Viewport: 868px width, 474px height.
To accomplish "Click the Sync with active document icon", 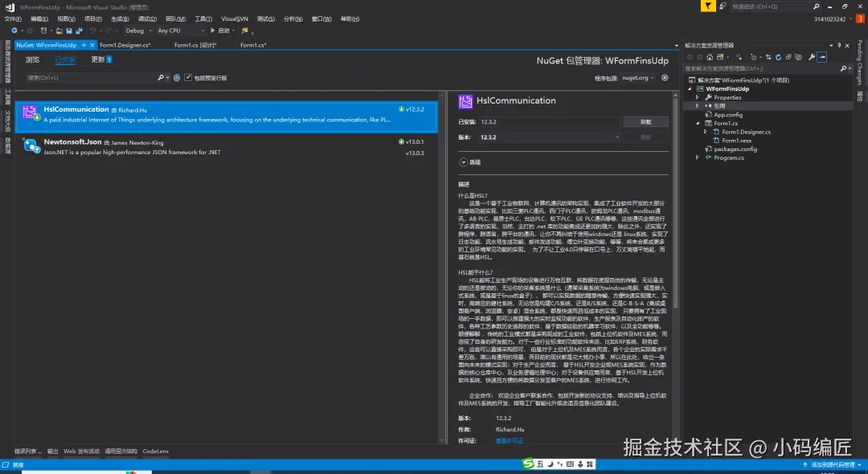I will [x=768, y=57].
